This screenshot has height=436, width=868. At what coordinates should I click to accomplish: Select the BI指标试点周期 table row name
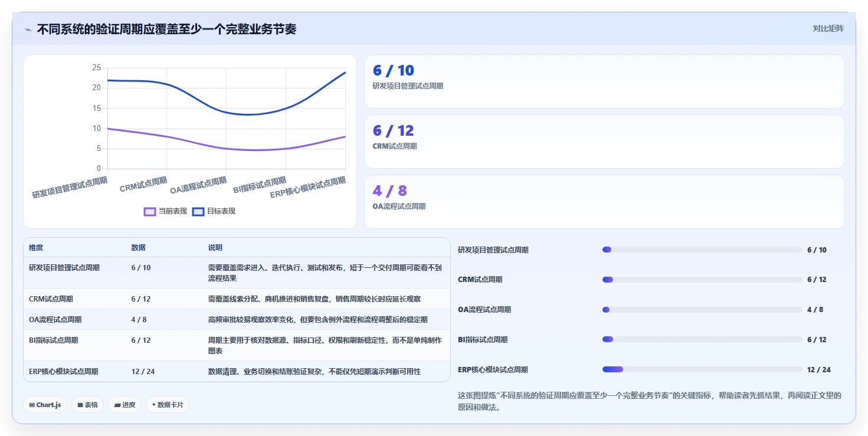[x=54, y=340]
